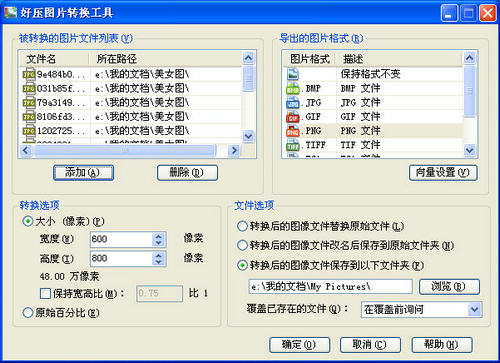Click the output folder path field
Image resolution: width=500 pixels, height=363 pixels.
[330, 287]
